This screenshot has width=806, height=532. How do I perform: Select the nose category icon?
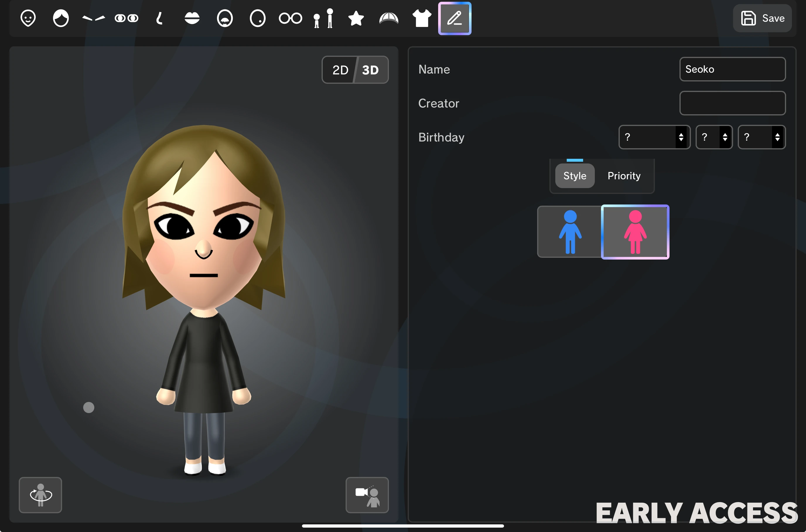tap(159, 18)
